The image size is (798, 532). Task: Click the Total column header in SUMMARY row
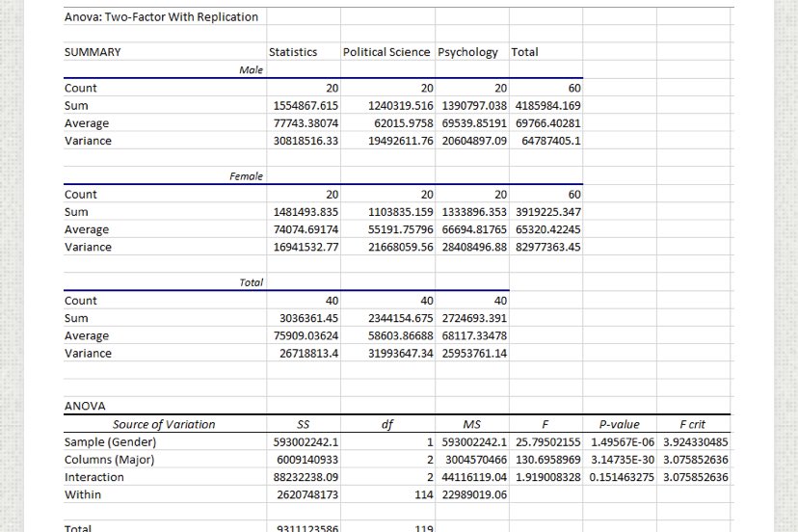(x=524, y=52)
